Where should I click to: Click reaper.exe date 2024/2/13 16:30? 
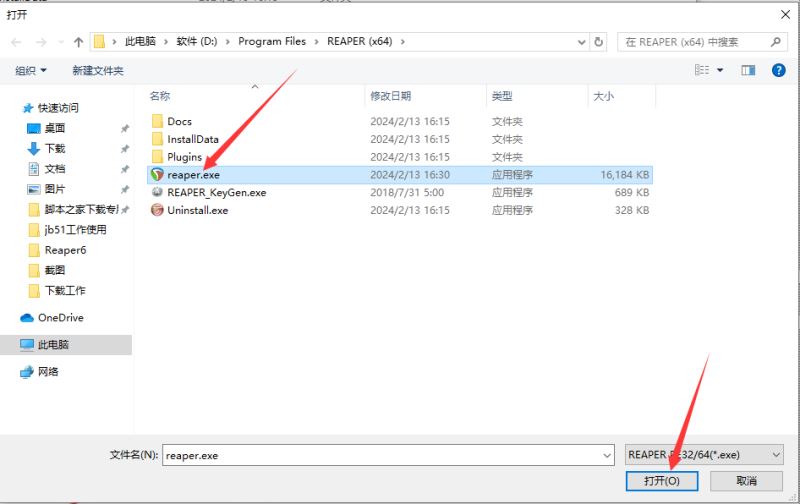(410, 175)
